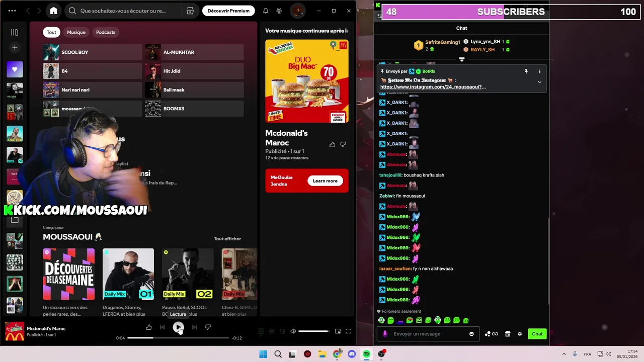644x362 pixels.
Task: Seek in the ad progress bar
Action: tap(178, 338)
